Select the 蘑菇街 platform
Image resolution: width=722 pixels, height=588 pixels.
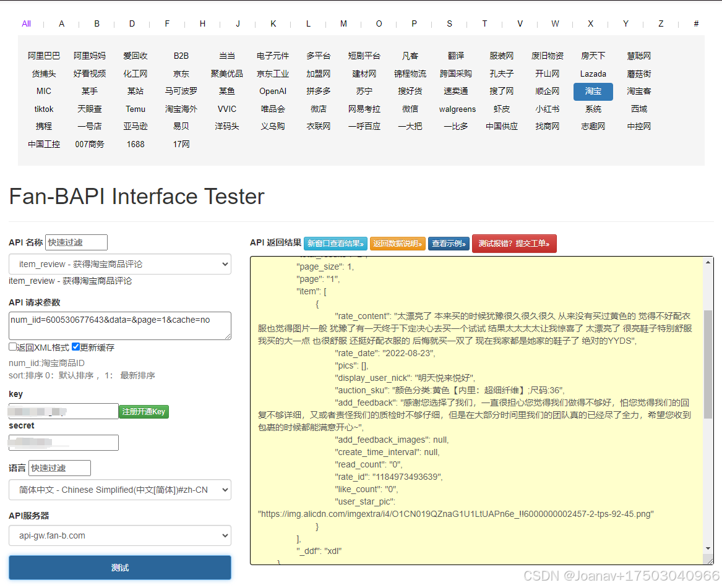[638, 74]
